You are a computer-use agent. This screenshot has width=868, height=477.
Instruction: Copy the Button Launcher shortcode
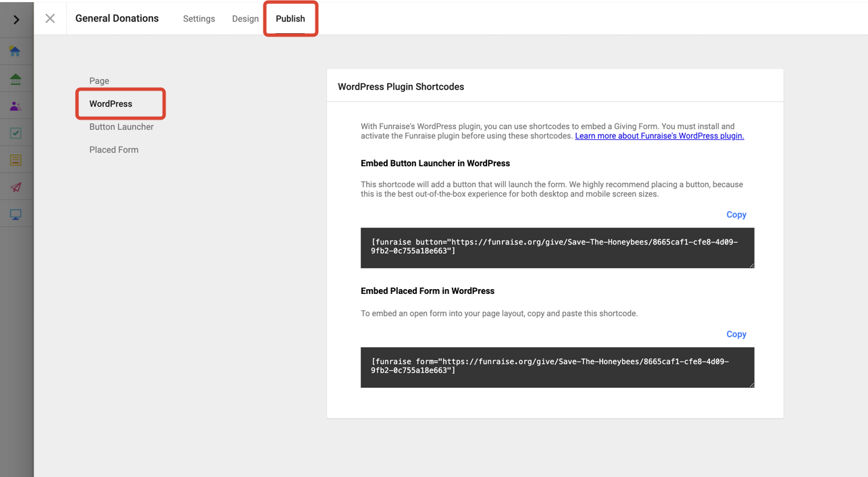coord(736,215)
